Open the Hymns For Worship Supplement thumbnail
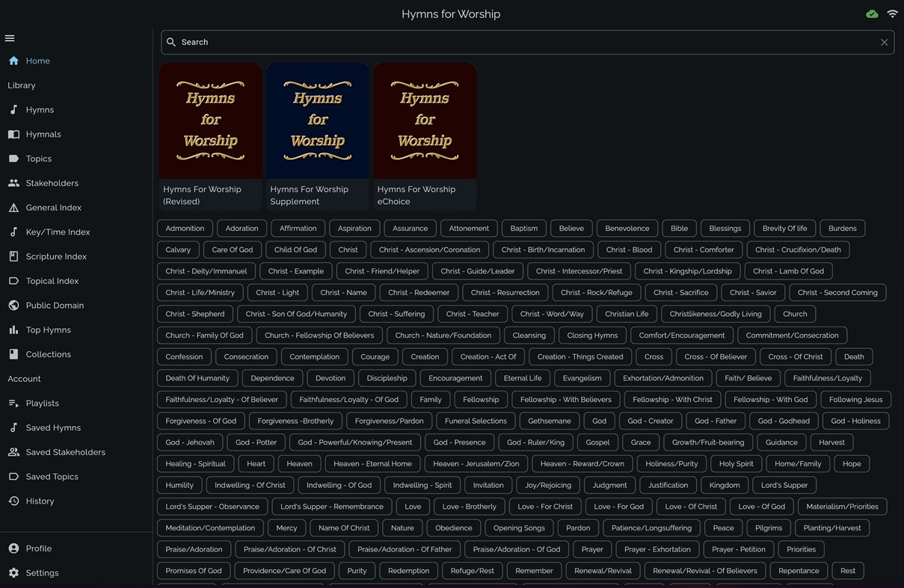 (317, 120)
